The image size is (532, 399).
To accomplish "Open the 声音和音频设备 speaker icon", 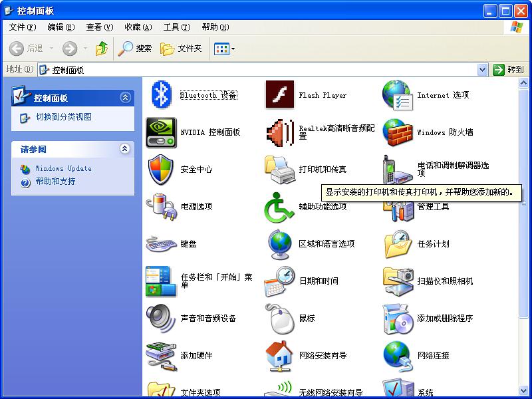I will click(160, 319).
